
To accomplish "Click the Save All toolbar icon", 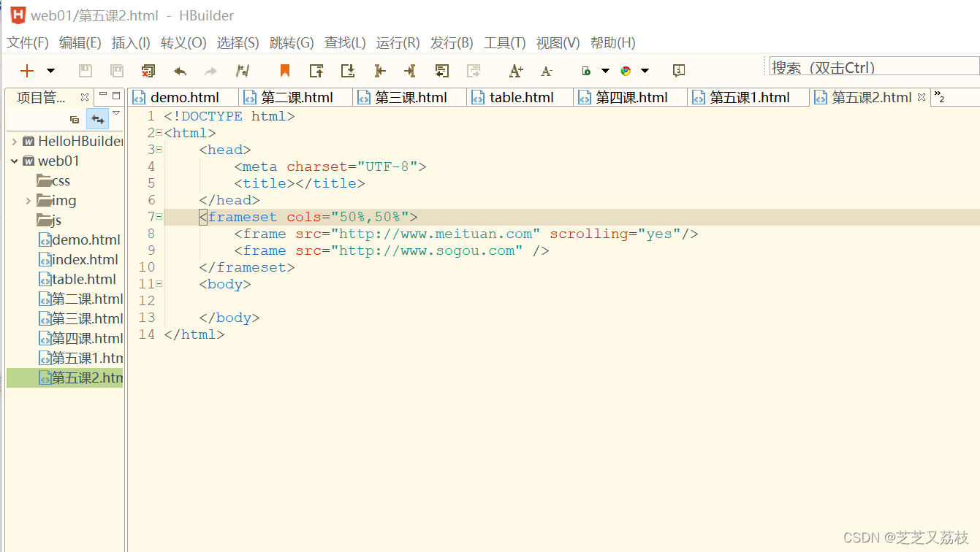I will point(117,71).
